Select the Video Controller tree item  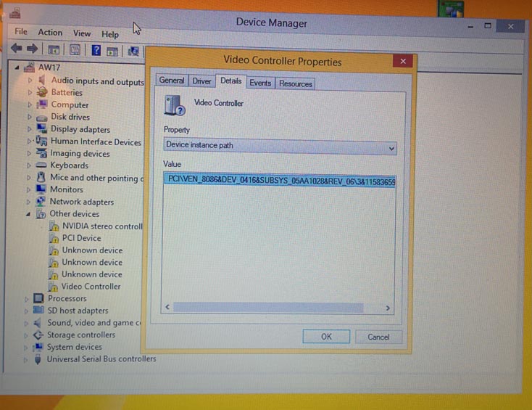(91, 287)
